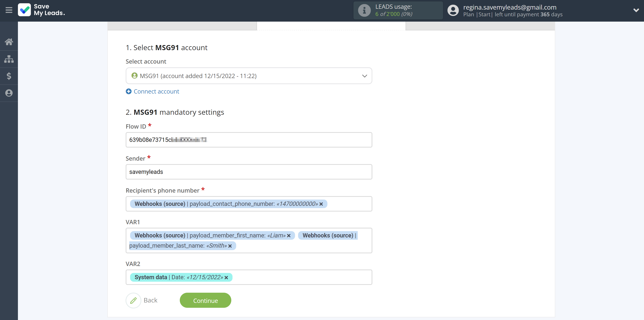Expand the account menu chevron
The height and width of the screenshot is (320, 644).
pos(636,10)
